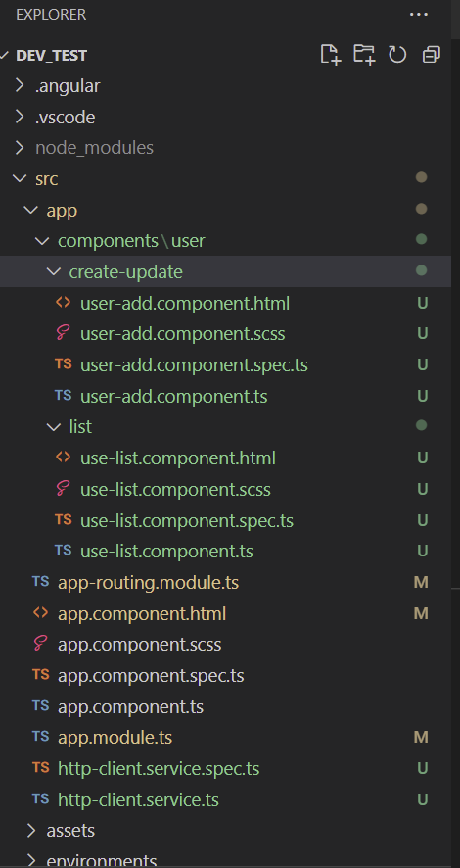
Task: Open user-add.component.scss stylesheet
Action: point(225,334)
